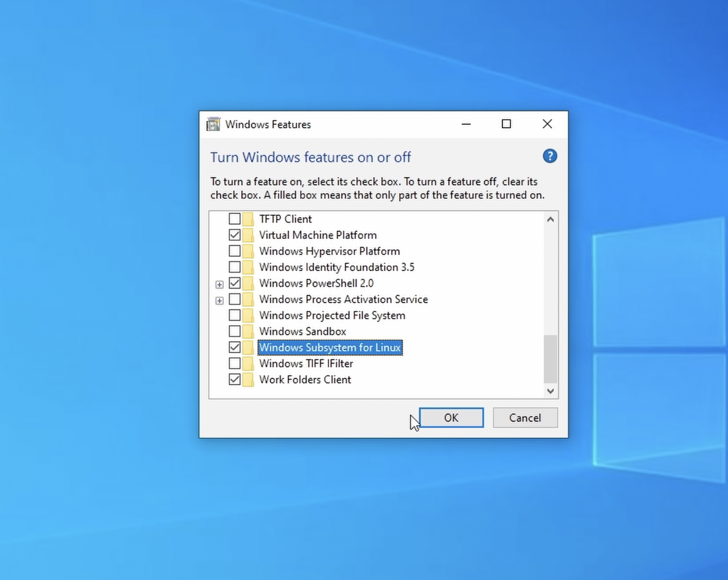Click the folder icon next to Work Folders Client
728x580 pixels.
tap(248, 380)
